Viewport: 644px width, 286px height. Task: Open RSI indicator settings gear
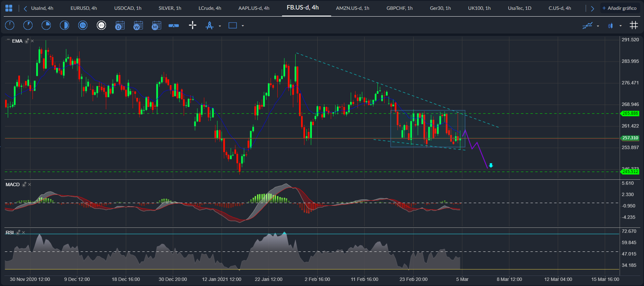(18, 233)
